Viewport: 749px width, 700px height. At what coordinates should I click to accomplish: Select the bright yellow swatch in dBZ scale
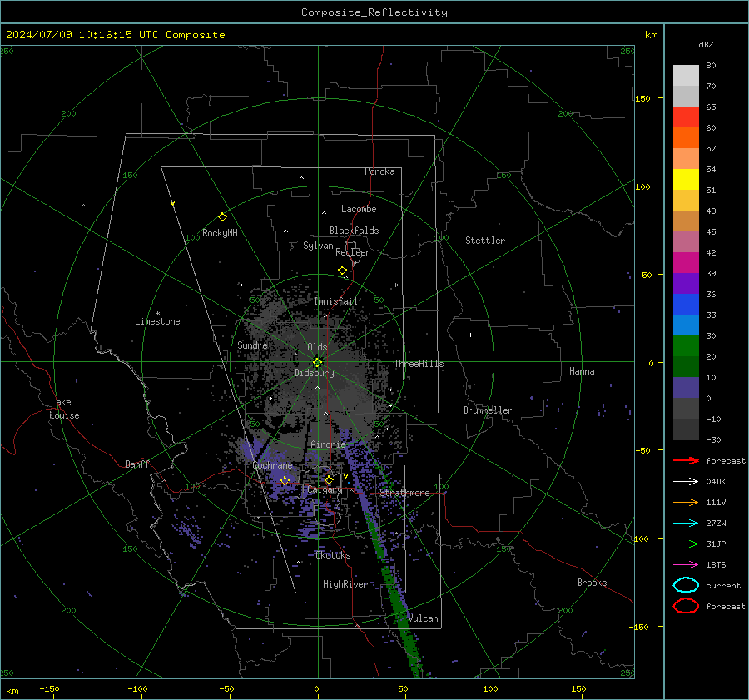click(x=686, y=180)
